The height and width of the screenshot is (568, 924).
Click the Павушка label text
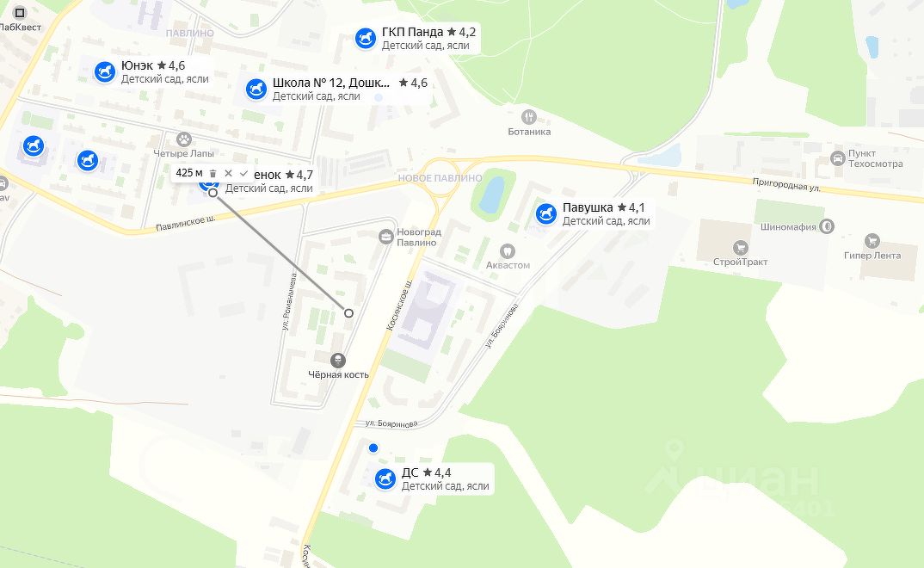(x=588, y=207)
